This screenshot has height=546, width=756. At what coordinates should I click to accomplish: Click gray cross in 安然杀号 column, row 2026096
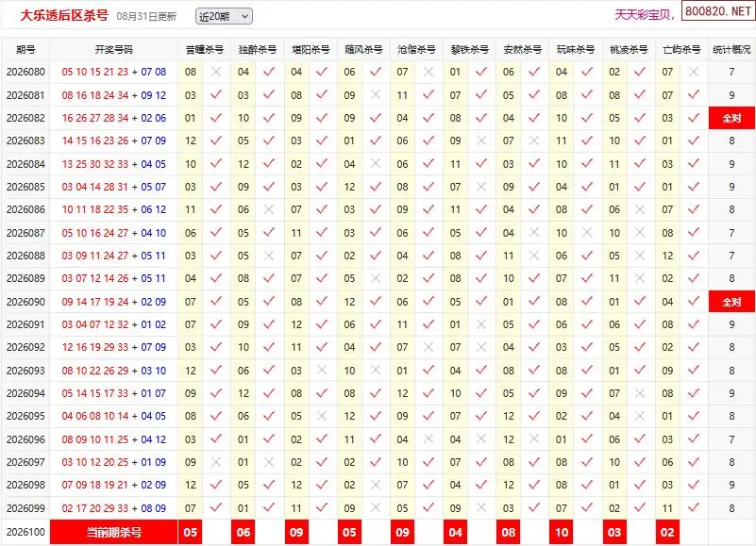(534, 439)
